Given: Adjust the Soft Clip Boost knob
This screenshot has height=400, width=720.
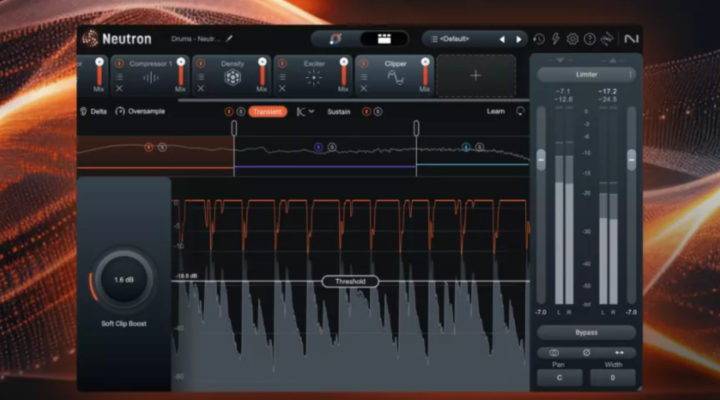Looking at the screenshot, I should coord(124,280).
